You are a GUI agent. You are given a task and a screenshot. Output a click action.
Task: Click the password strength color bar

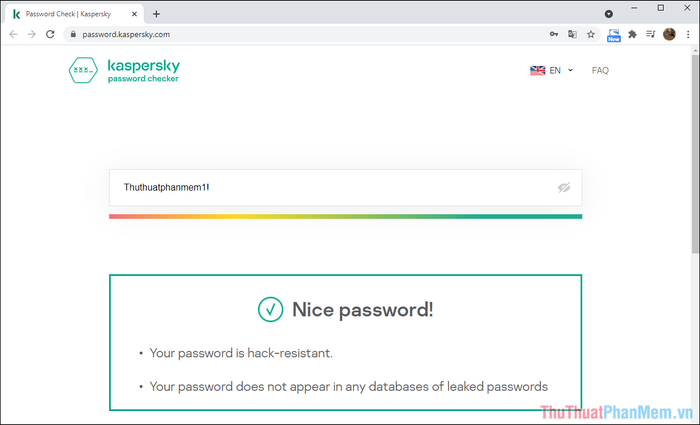(345, 215)
